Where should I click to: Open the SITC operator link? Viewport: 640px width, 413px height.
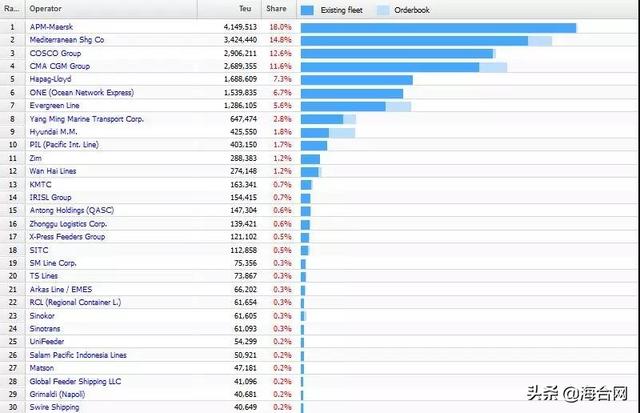[x=39, y=250]
